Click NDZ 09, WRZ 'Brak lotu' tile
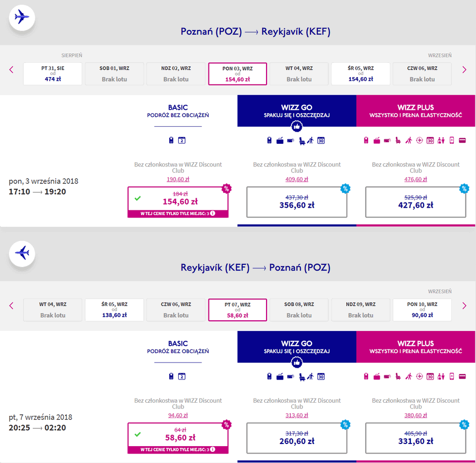Image resolution: width=476 pixels, height=463 pixels. point(361,310)
